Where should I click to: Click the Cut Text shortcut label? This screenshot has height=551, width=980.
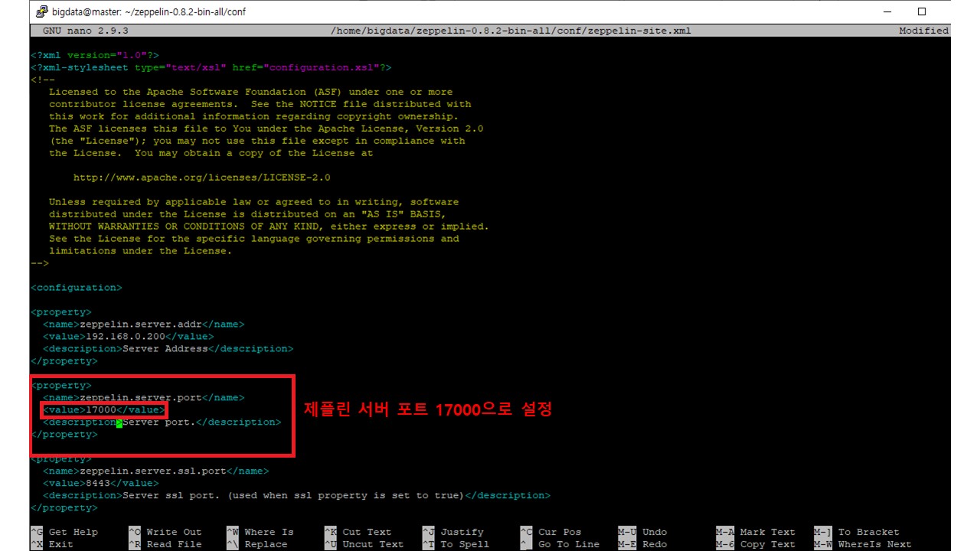[x=367, y=533]
